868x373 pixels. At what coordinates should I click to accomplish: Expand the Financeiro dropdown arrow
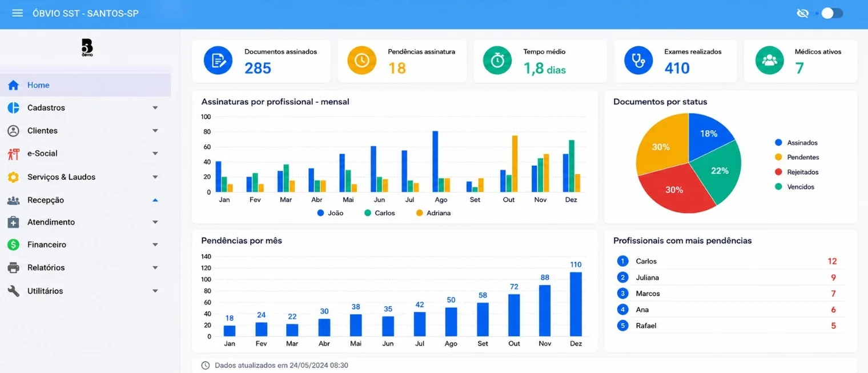tap(155, 244)
